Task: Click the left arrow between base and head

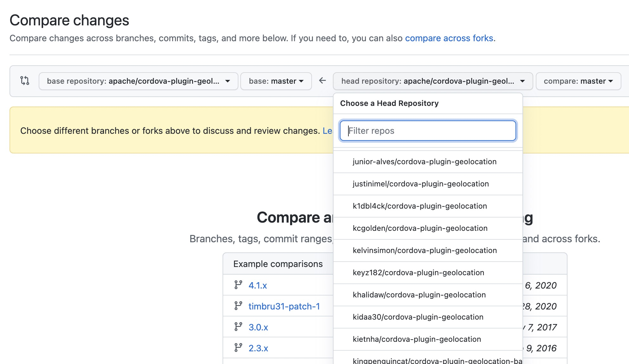Action: click(x=322, y=81)
